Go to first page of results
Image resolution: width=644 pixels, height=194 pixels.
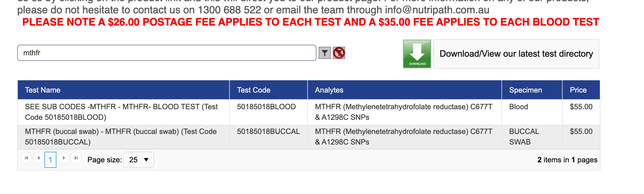(x=26, y=158)
